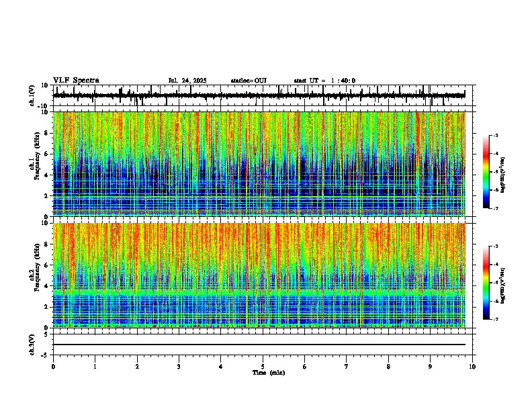Screen dimensions: 532x411
Task: Click the ch.1 spectrogram color scale bar
Action: [486, 172]
